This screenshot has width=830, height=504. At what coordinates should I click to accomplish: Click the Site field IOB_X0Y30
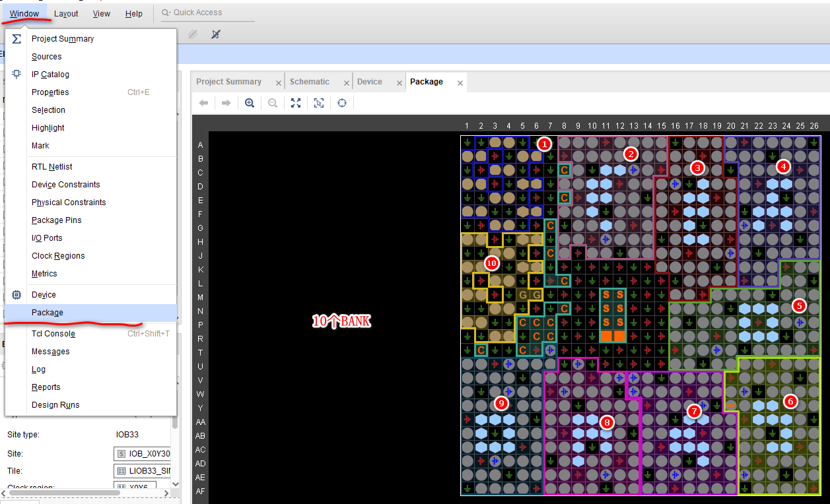pos(142,454)
